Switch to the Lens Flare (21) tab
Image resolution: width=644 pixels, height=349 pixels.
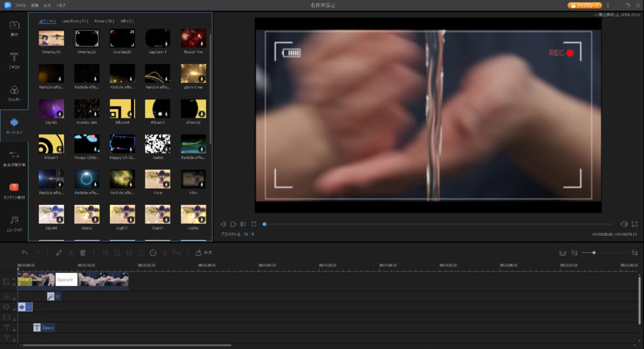[75, 21]
